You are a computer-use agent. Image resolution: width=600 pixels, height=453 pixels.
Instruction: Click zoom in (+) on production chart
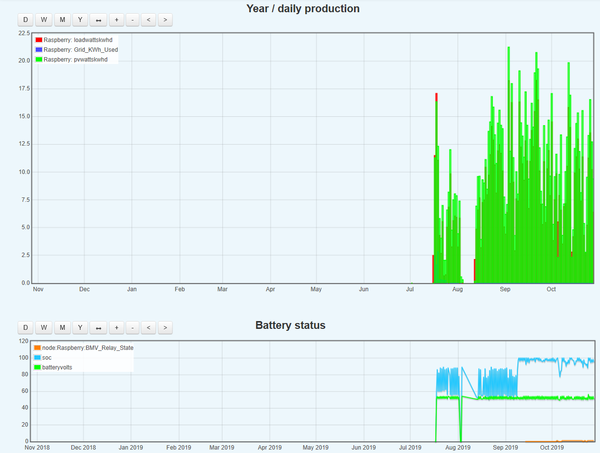click(116, 19)
